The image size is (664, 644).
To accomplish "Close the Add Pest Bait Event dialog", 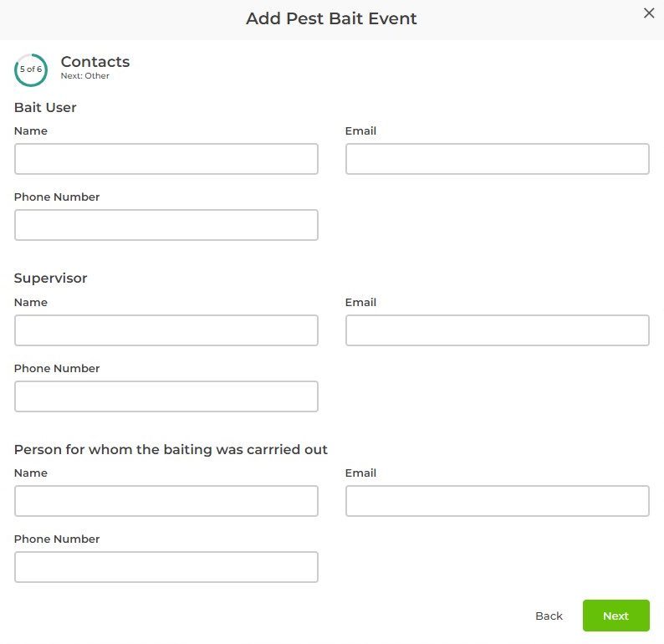I will [x=648, y=13].
